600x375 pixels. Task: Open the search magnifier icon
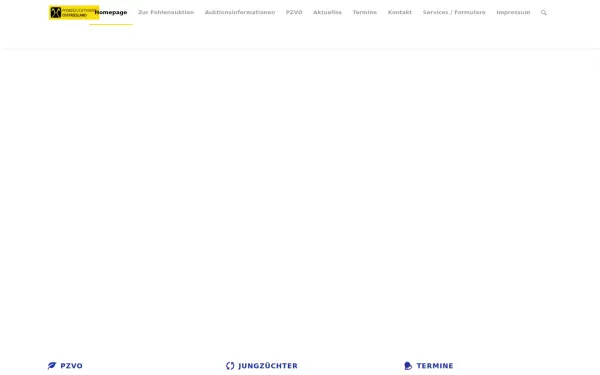click(x=543, y=13)
